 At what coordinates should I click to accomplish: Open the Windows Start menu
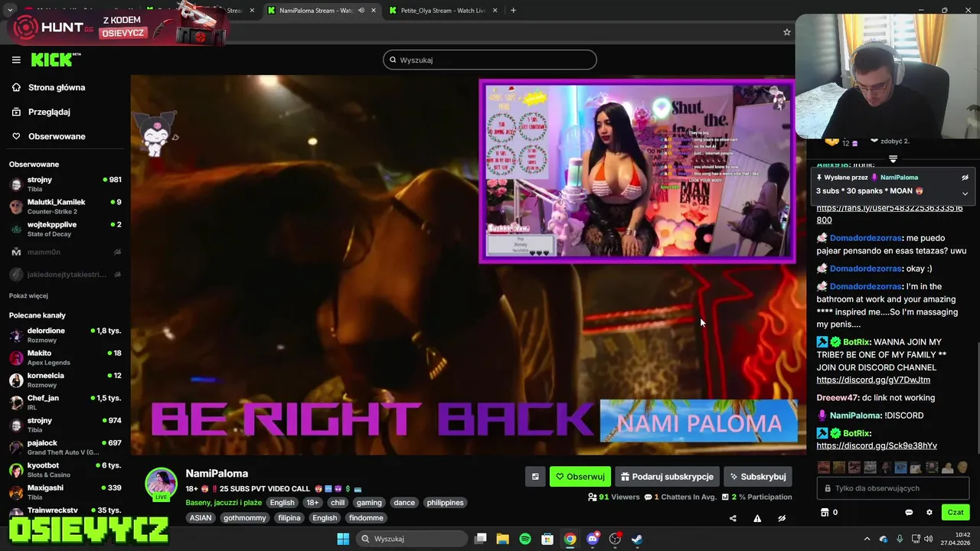343,539
